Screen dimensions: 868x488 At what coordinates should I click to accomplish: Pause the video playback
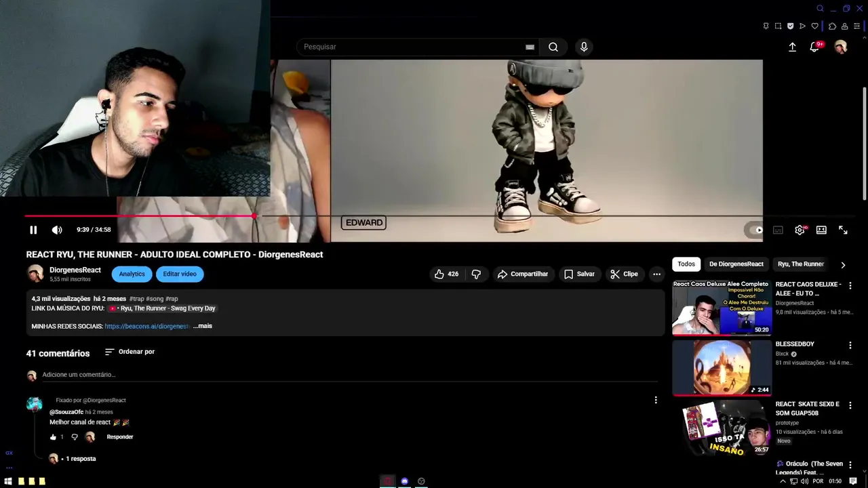tap(33, 230)
